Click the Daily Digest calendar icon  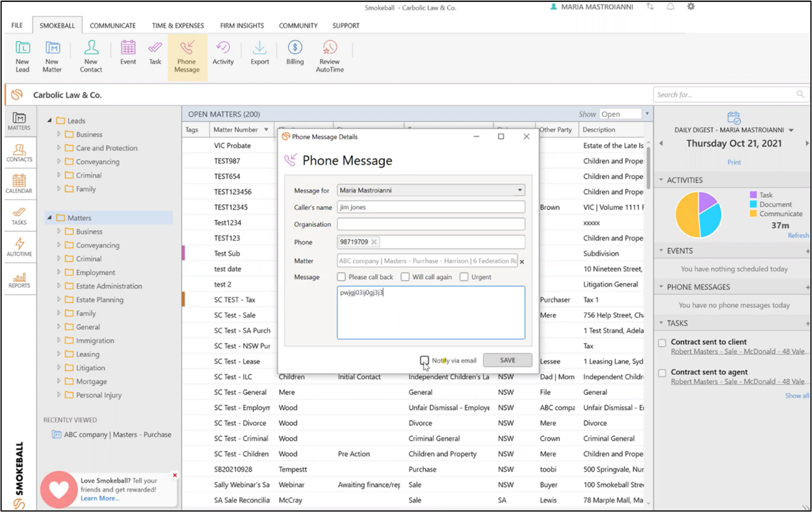click(734, 118)
